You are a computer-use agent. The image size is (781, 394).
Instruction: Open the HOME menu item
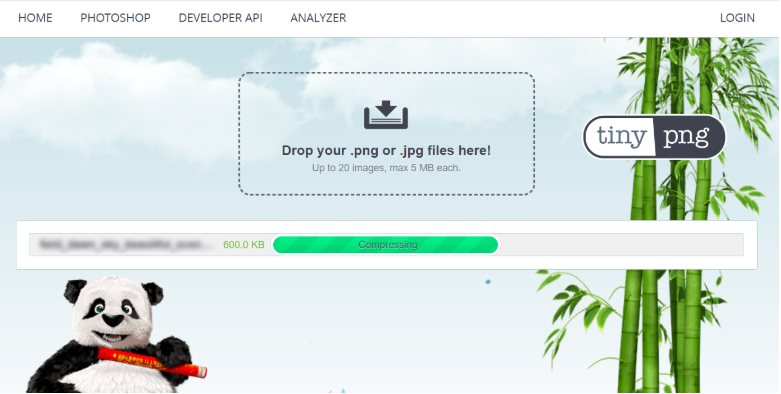click(35, 18)
